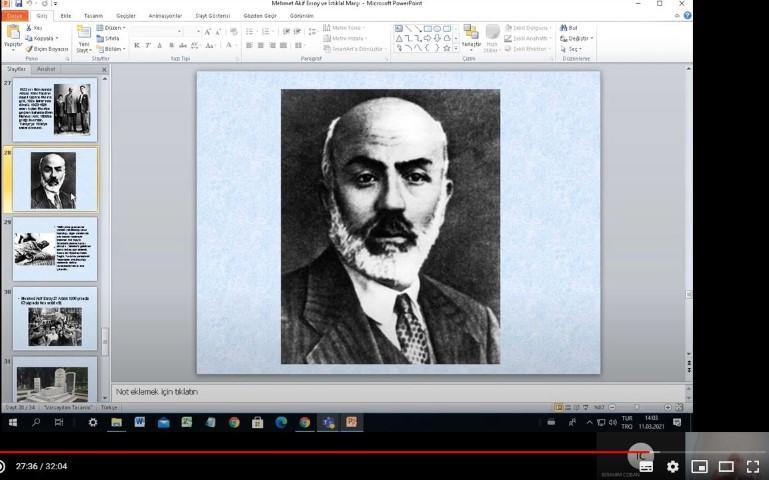Open the Değiştir replace dropdown
The height and width of the screenshot is (480, 769).
point(577,38)
